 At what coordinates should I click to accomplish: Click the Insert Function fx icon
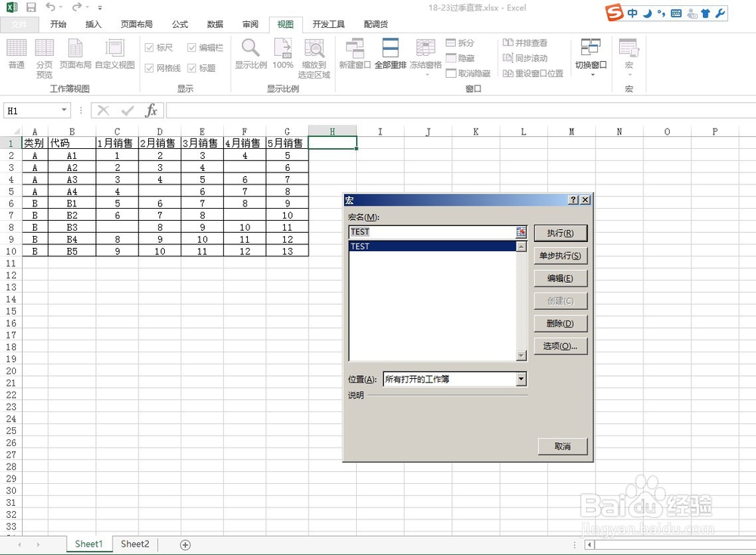click(x=151, y=110)
